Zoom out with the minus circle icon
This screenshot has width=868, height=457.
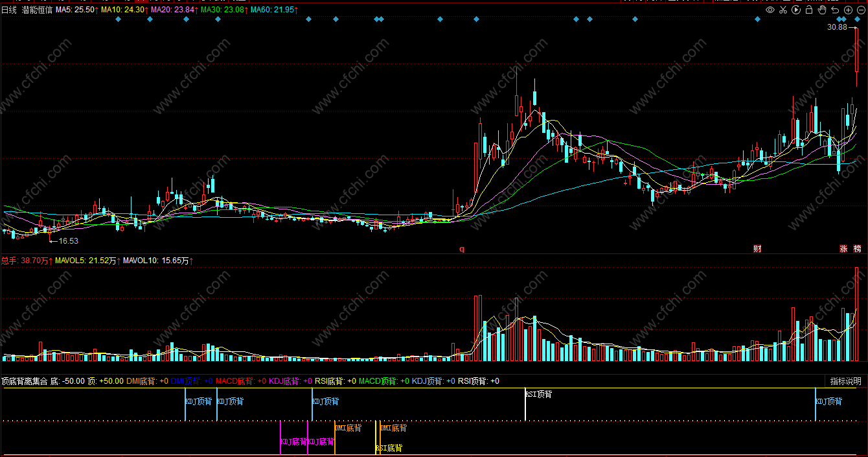pos(860,10)
